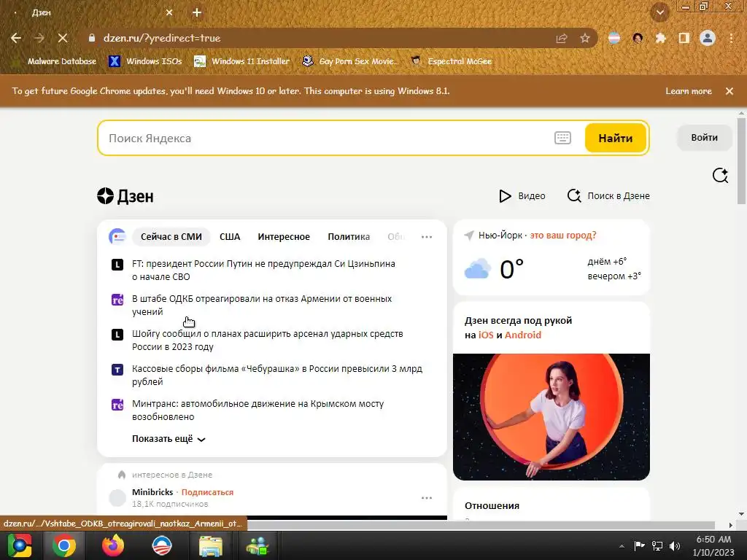Click the Отношения section heading

pyautogui.click(x=492, y=506)
